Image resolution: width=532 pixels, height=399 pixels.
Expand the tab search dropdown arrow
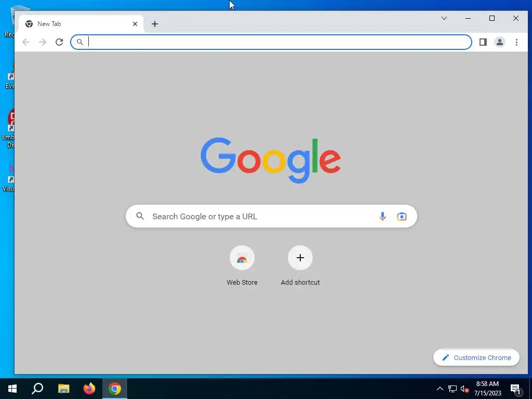(x=444, y=18)
